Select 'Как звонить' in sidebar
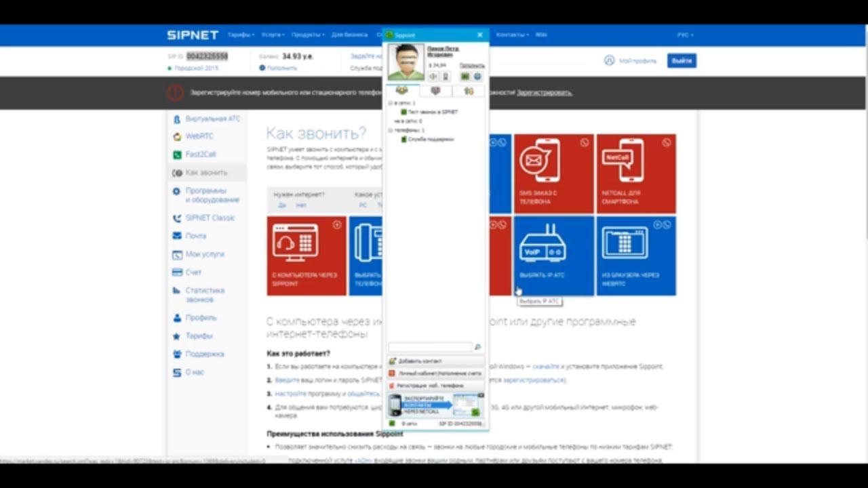Image resolution: width=868 pixels, height=488 pixels. point(208,173)
